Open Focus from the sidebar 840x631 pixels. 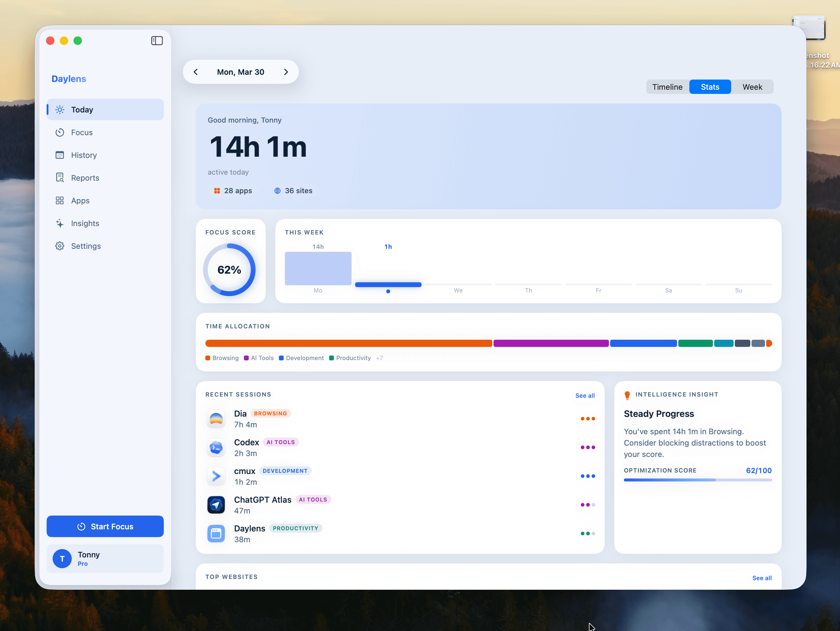82,132
